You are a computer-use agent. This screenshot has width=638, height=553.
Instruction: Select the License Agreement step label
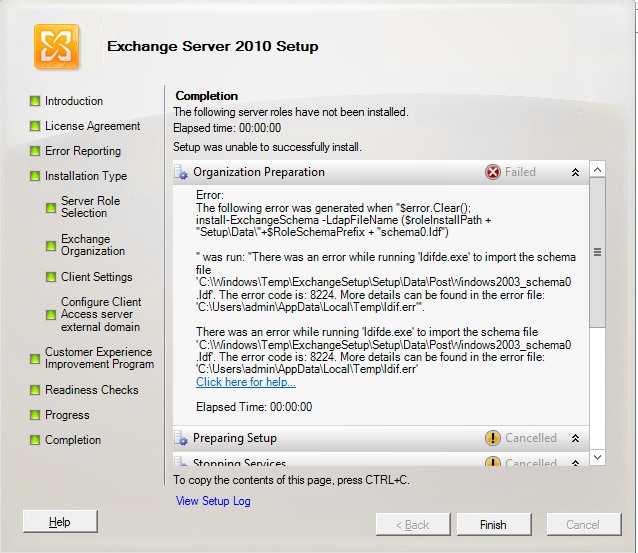92,126
